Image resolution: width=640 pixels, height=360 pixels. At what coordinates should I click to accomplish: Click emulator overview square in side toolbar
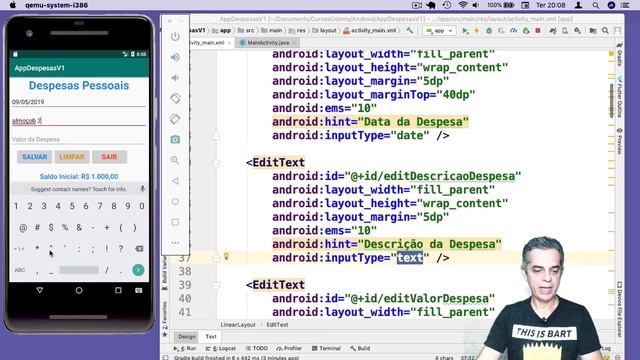pos(175,222)
